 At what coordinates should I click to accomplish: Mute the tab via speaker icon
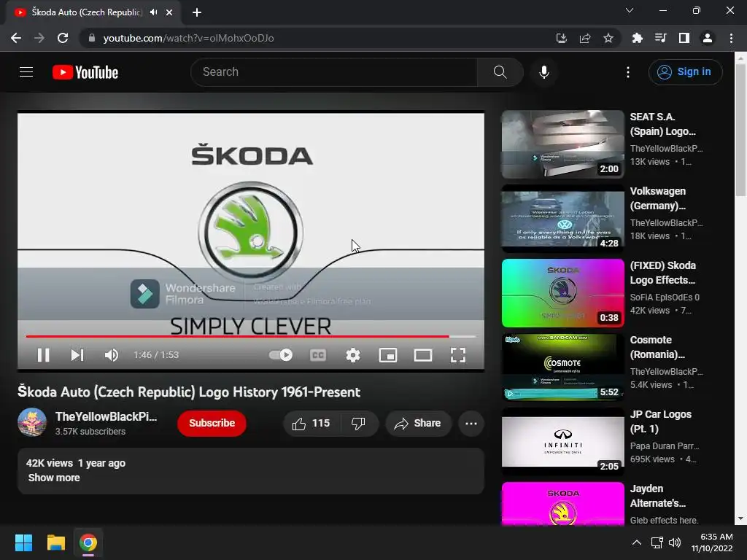tap(153, 12)
